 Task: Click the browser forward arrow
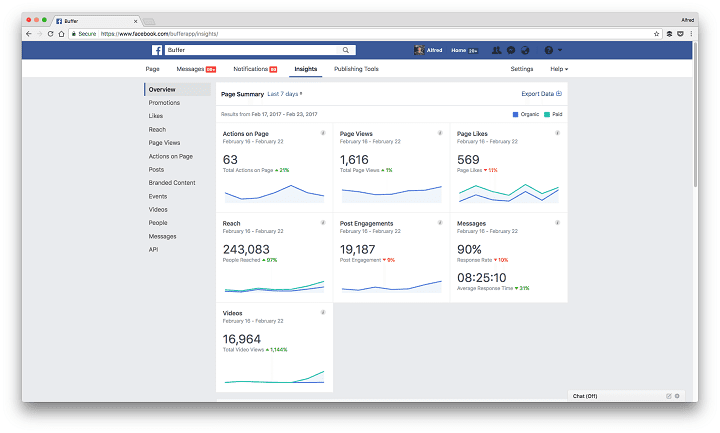click(39, 34)
